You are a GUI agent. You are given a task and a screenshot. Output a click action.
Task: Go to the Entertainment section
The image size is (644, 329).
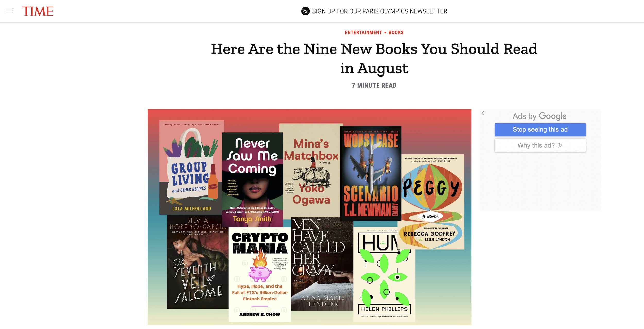coord(363,33)
